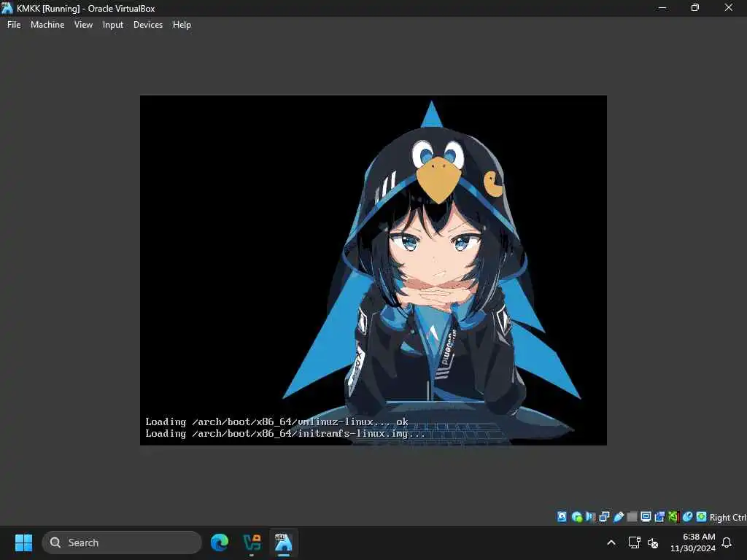Viewport: 747px width, 560px height.
Task: Open the VirtualBox Manager taskbar icon
Action: tap(252, 542)
